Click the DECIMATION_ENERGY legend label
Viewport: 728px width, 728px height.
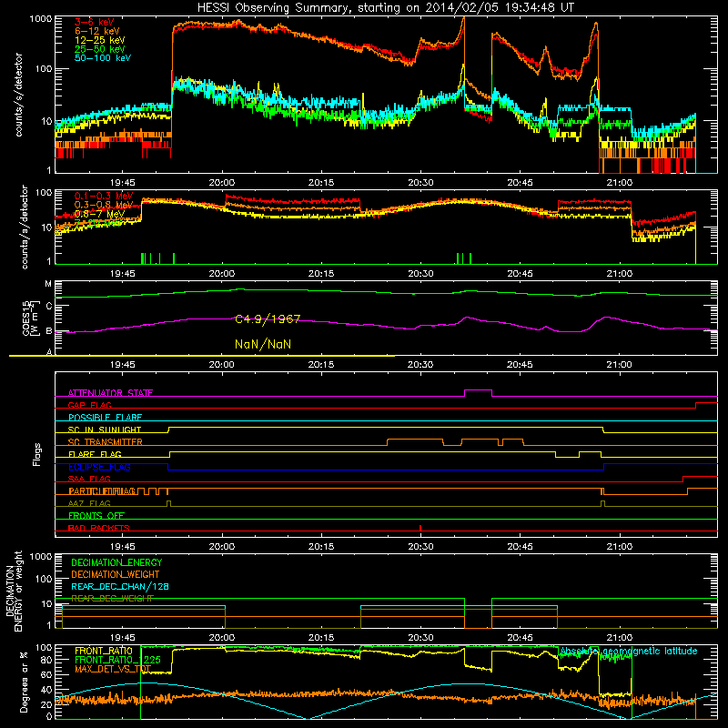click(x=116, y=562)
